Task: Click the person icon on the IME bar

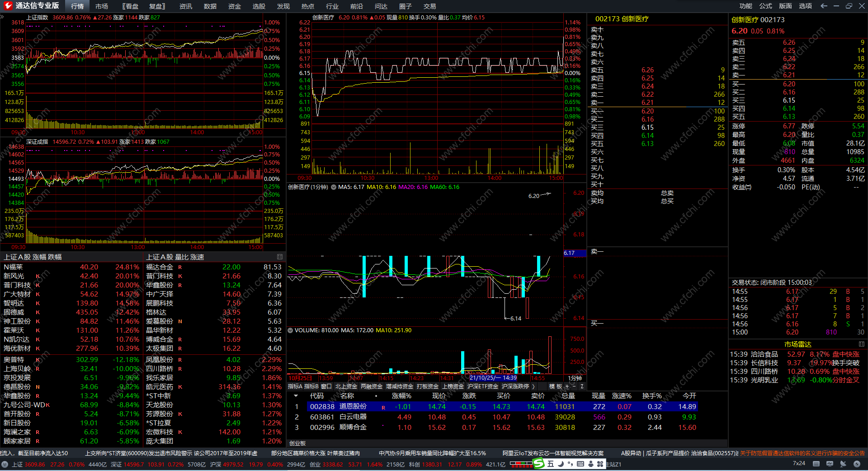Action: pos(590,464)
